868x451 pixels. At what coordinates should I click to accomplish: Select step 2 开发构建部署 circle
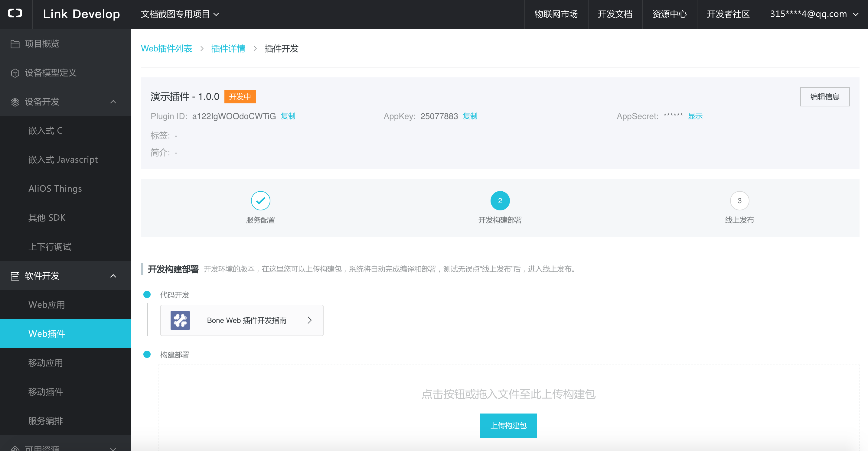coord(500,200)
